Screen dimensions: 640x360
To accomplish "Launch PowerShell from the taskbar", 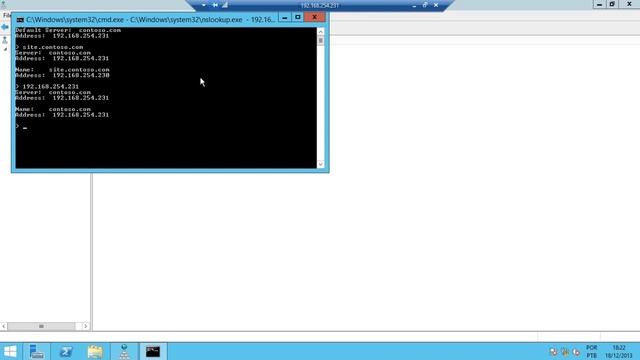I will coord(66,351).
